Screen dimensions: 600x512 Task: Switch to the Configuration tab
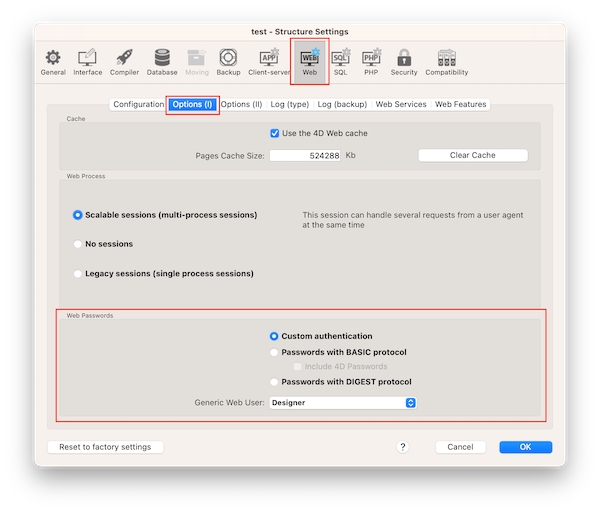138,105
